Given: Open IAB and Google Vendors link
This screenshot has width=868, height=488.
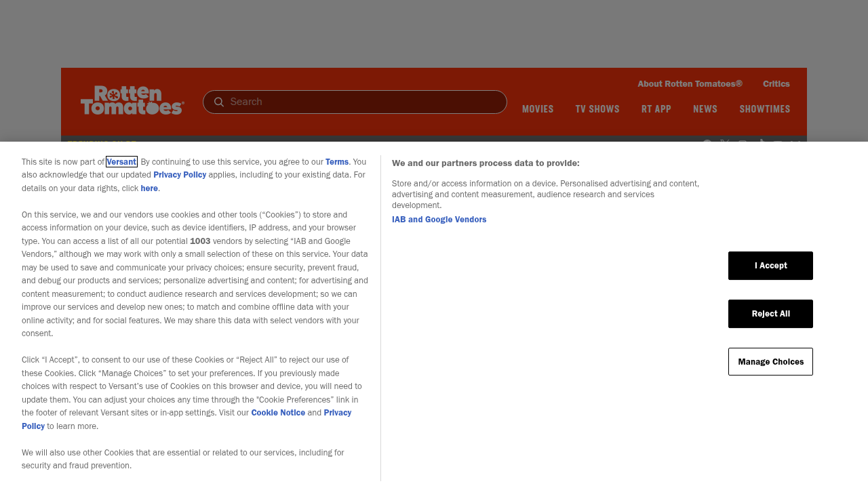Looking at the screenshot, I should tap(439, 220).
